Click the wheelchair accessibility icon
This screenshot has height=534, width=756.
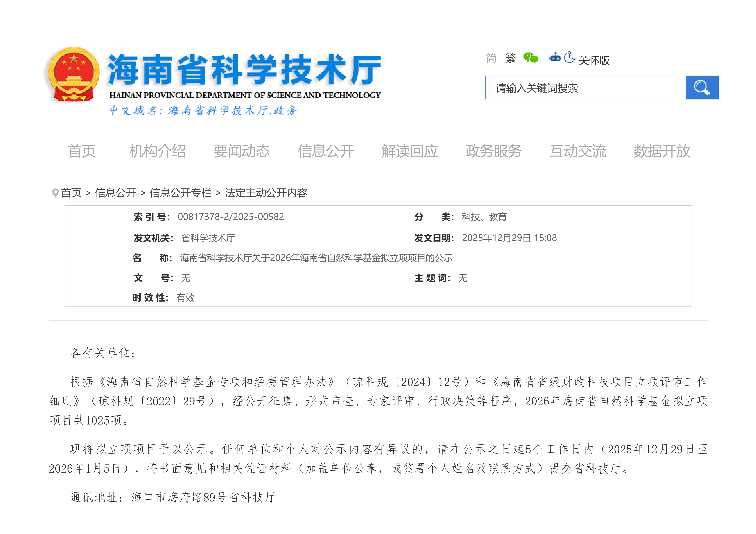click(569, 58)
